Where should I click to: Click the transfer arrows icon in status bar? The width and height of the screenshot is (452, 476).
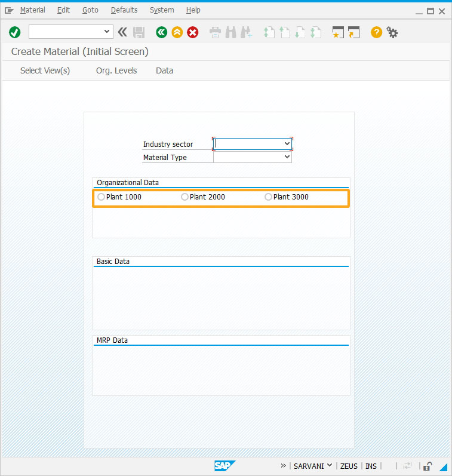click(x=407, y=466)
